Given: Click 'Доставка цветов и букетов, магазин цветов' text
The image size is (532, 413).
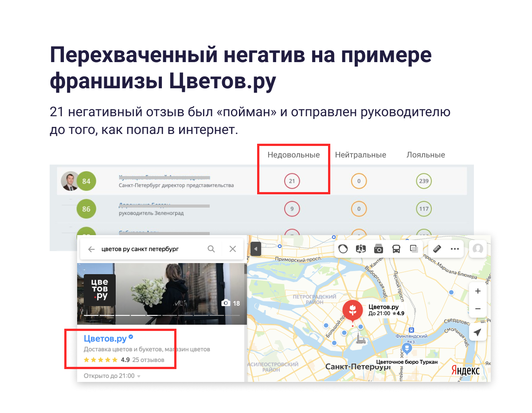Looking at the screenshot, I should click(147, 349).
